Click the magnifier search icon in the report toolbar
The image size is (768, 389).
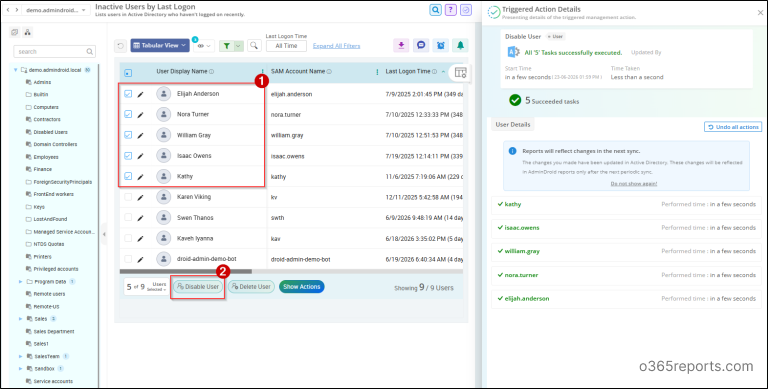254,46
